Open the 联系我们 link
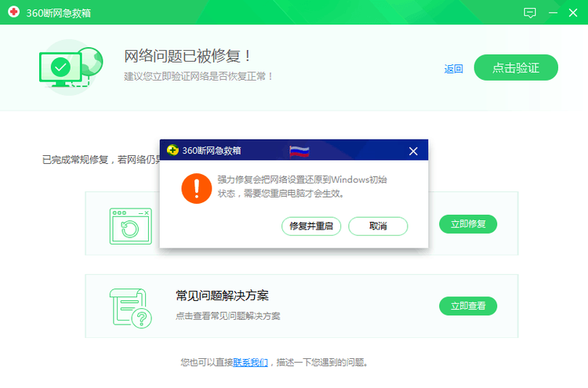The height and width of the screenshot is (388, 588). [x=251, y=362]
